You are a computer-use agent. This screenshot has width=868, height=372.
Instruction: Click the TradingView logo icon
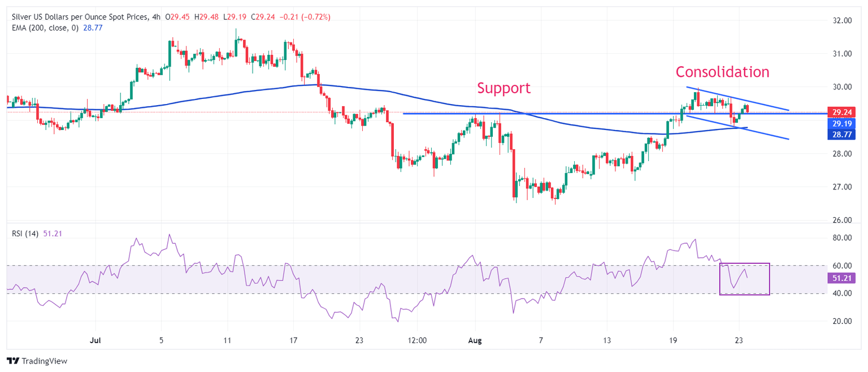(x=13, y=361)
